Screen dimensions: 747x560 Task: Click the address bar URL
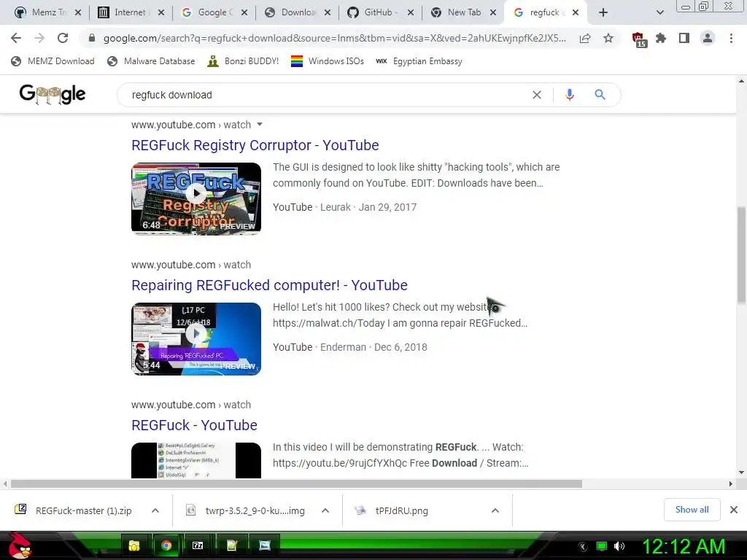(x=334, y=38)
